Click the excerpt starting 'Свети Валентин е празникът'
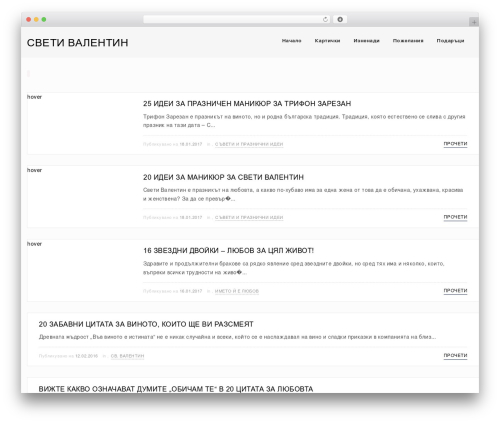 pos(303,194)
